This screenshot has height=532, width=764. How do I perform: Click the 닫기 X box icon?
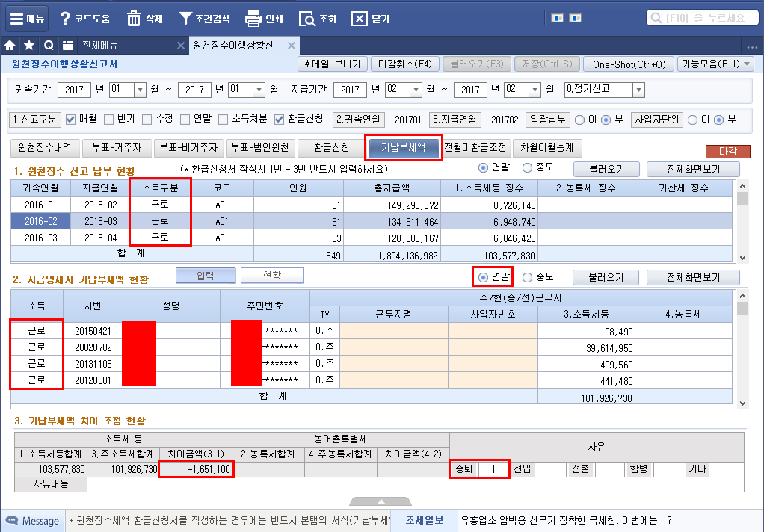tap(359, 19)
